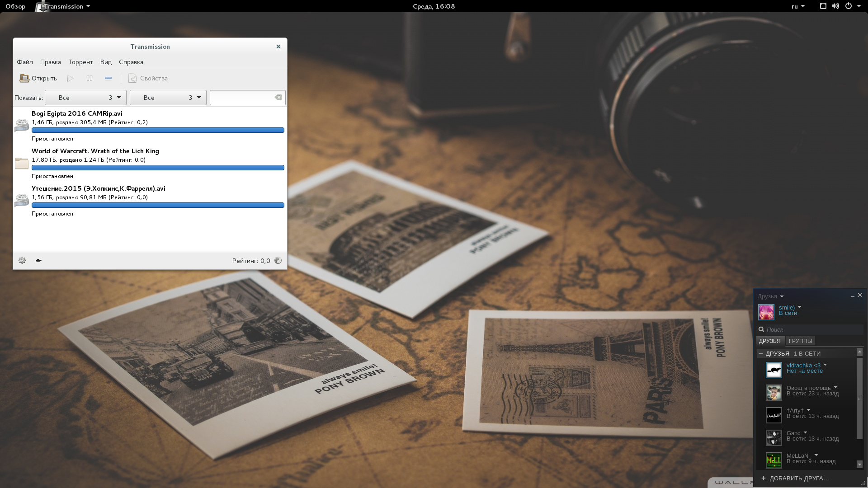868x488 pixels.
Task: Switch to the ДРУЗЬЯ tab
Action: point(770,341)
